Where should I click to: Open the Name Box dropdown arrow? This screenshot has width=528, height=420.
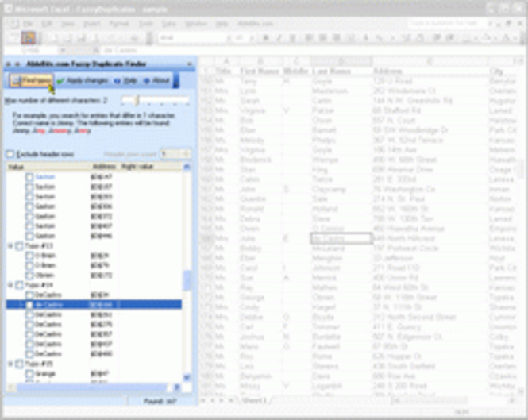(x=62, y=51)
